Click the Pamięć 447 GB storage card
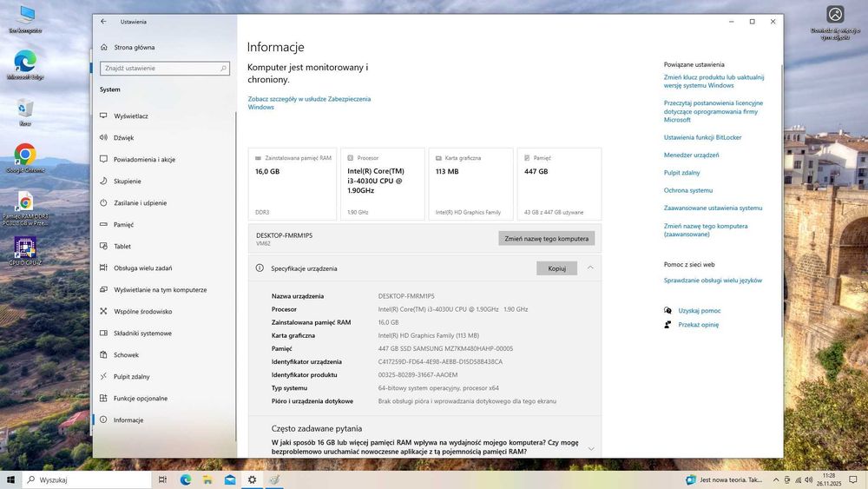This screenshot has height=489, width=868. point(559,184)
